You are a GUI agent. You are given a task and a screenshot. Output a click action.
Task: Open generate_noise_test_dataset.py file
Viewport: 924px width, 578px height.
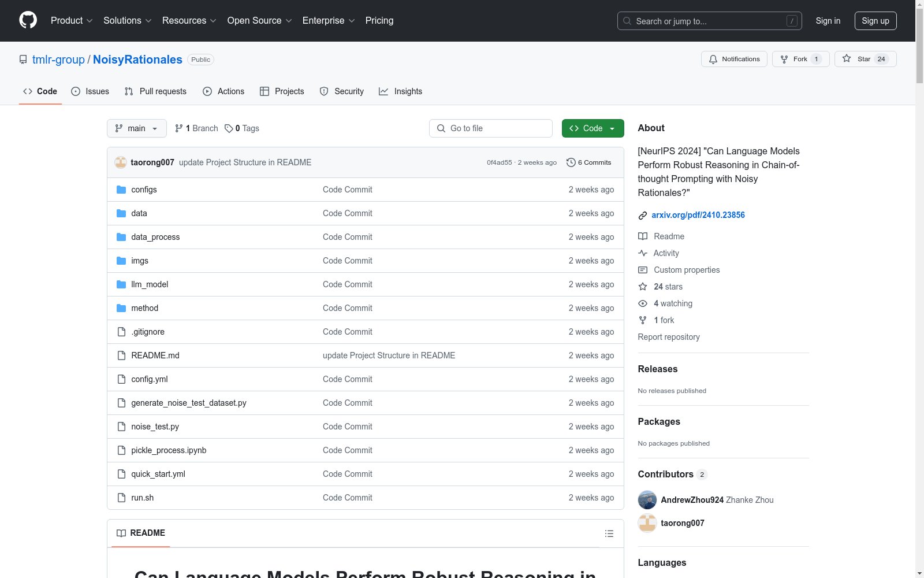click(189, 403)
